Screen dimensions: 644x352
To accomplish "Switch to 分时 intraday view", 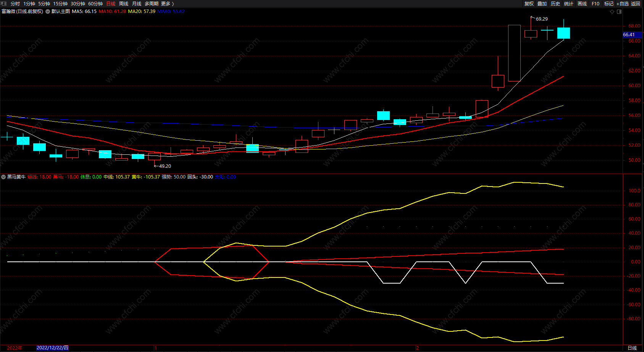I will [15, 4].
